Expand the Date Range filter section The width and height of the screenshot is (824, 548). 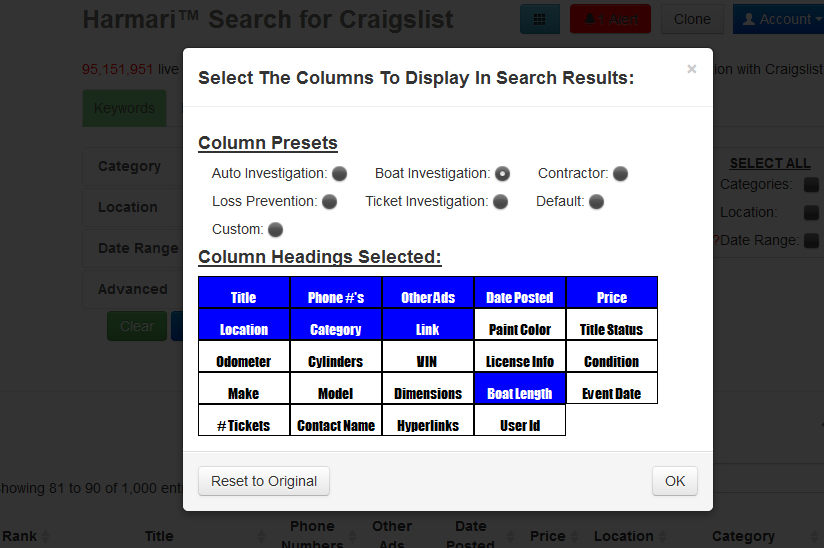(x=132, y=248)
